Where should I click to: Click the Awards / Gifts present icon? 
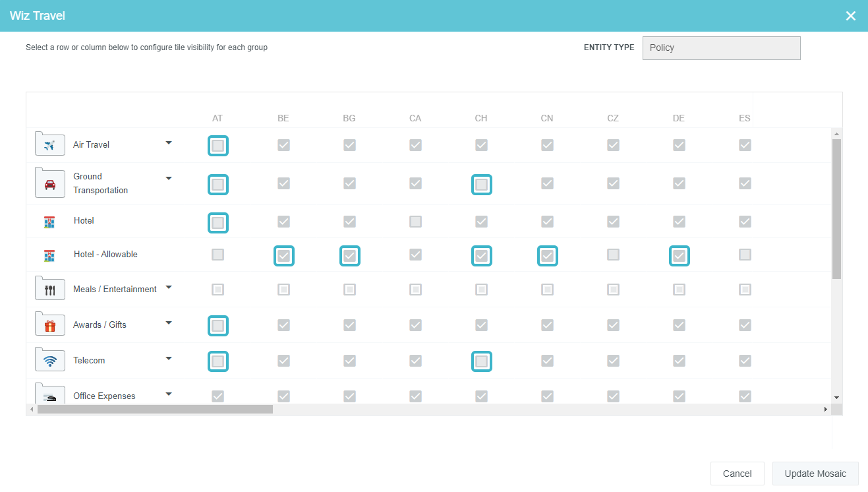pyautogui.click(x=49, y=325)
